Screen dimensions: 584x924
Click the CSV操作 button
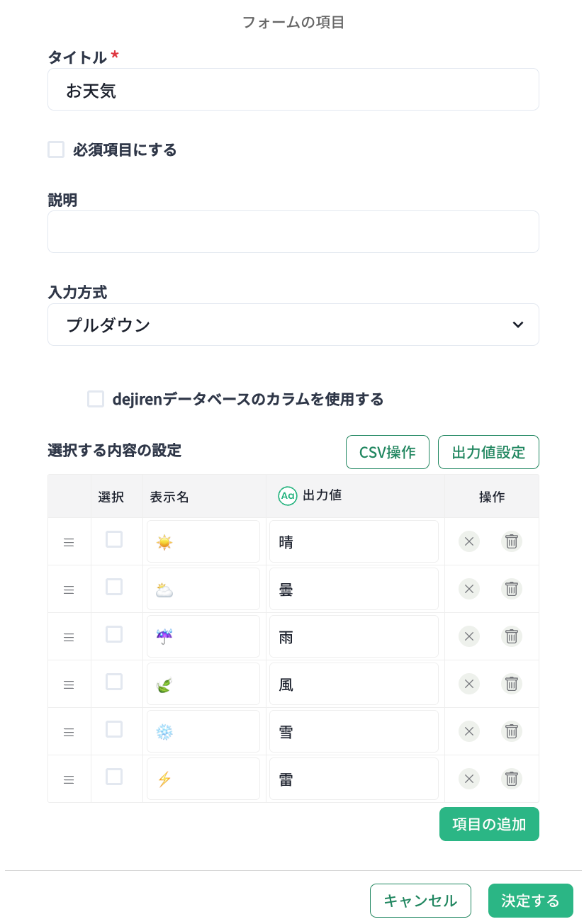tap(387, 452)
